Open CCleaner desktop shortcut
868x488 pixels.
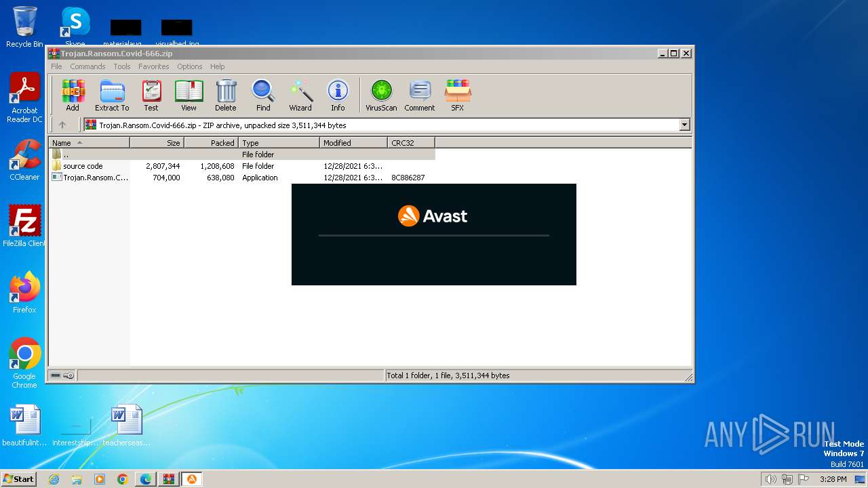point(24,161)
